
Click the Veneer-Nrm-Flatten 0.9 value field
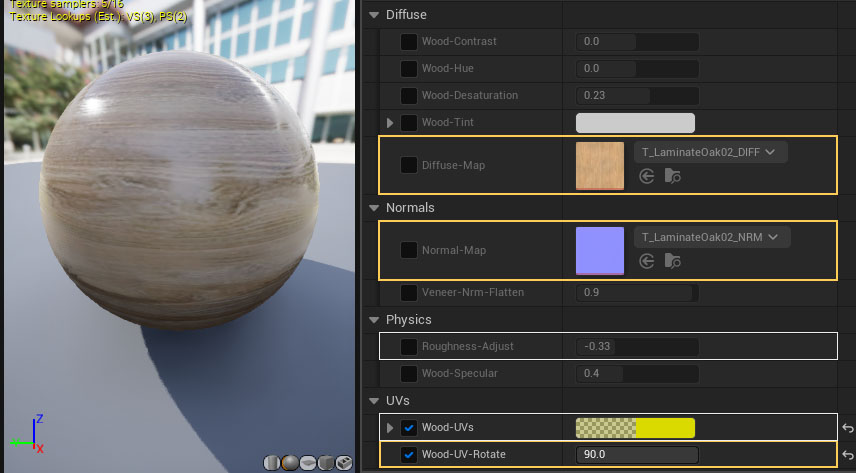[x=637, y=292]
